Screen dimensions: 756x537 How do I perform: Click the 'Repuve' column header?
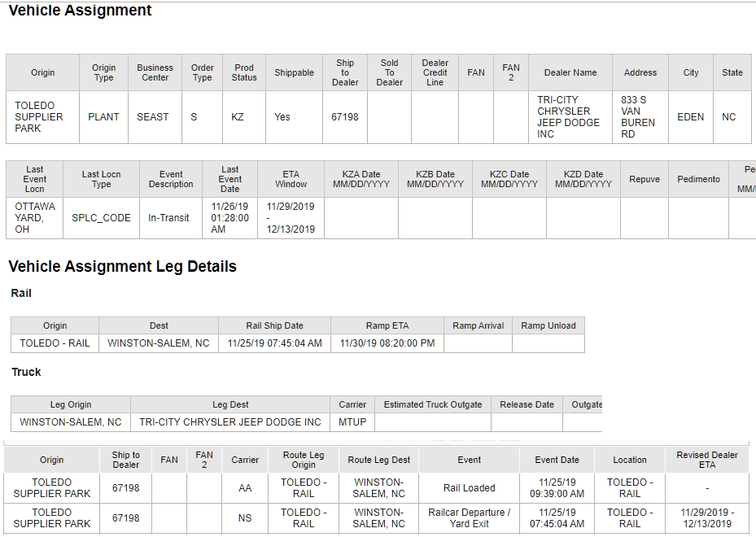click(x=645, y=179)
